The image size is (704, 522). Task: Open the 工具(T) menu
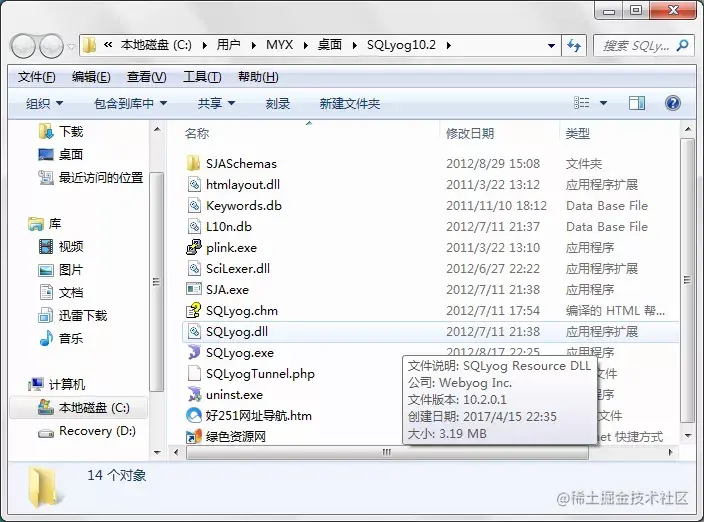tap(202, 77)
